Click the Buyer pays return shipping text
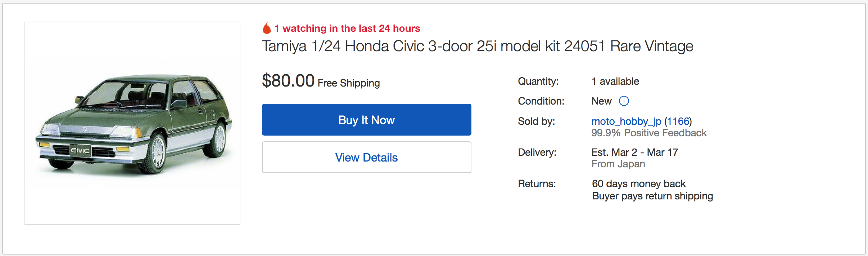 (652, 196)
